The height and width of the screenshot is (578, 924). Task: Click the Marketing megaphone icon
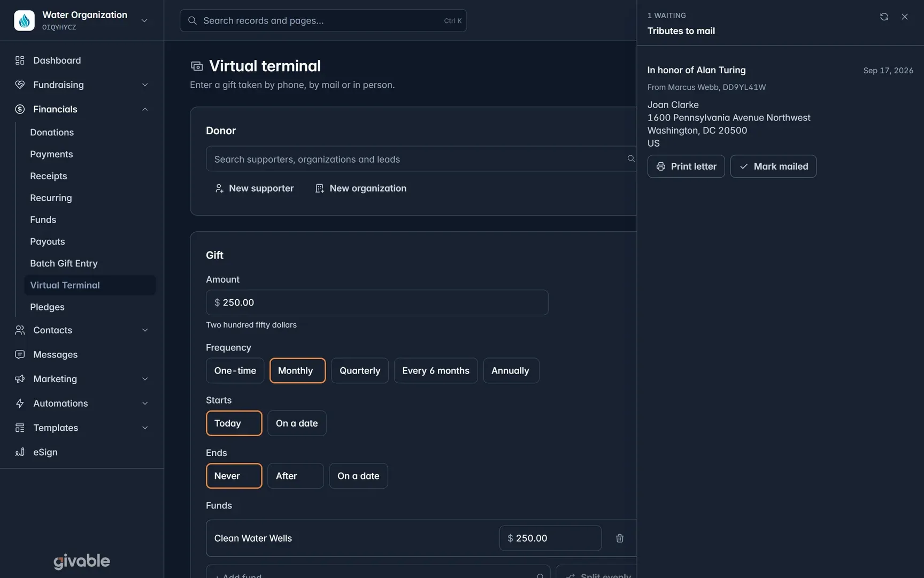point(20,379)
